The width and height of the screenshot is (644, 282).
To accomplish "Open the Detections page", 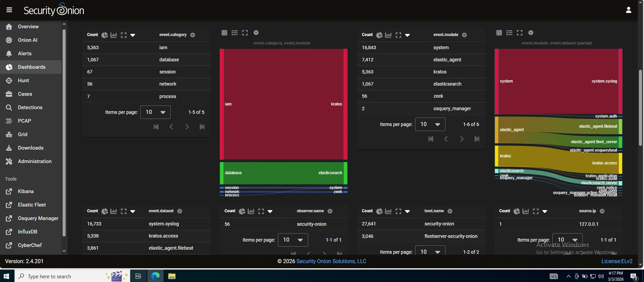I will pyautogui.click(x=30, y=107).
